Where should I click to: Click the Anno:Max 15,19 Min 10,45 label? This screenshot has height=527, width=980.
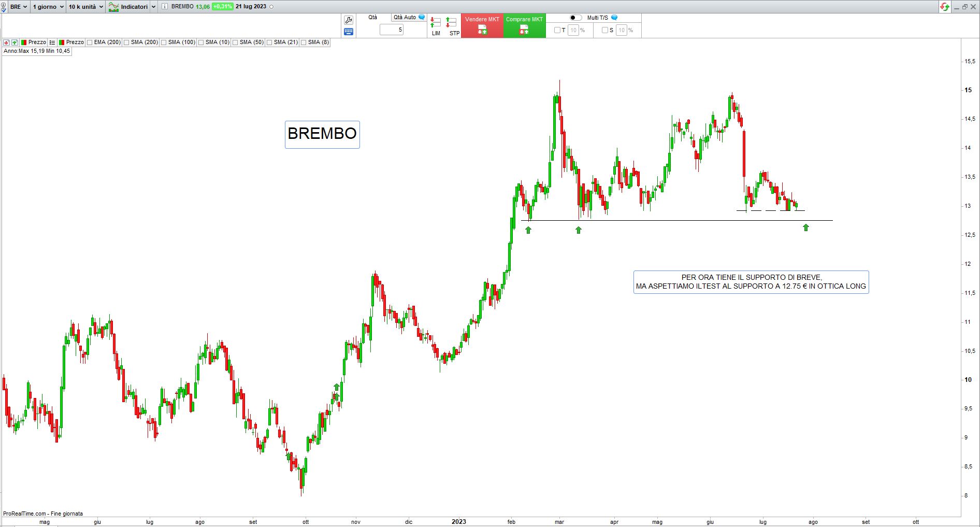[37, 51]
